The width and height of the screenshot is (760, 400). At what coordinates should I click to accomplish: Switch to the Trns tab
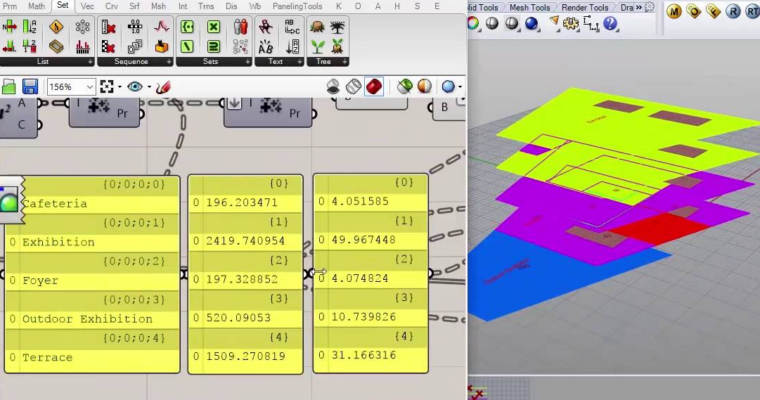[206, 6]
